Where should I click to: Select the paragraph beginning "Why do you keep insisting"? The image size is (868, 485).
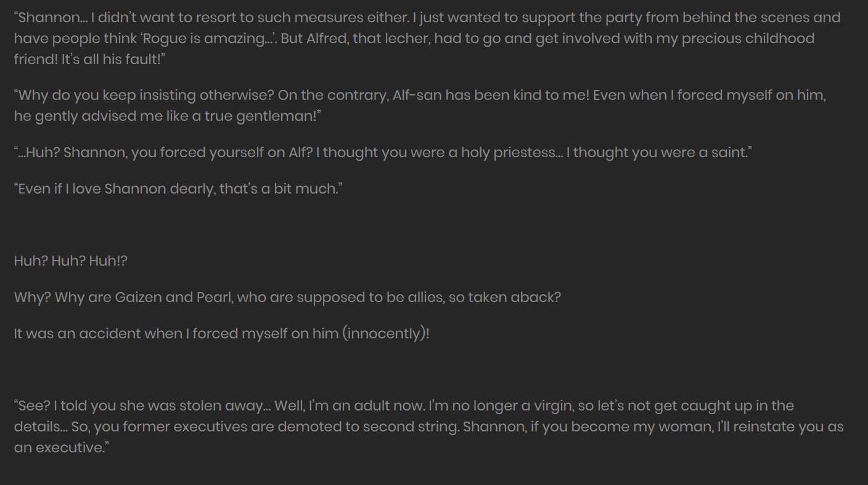[x=420, y=105]
